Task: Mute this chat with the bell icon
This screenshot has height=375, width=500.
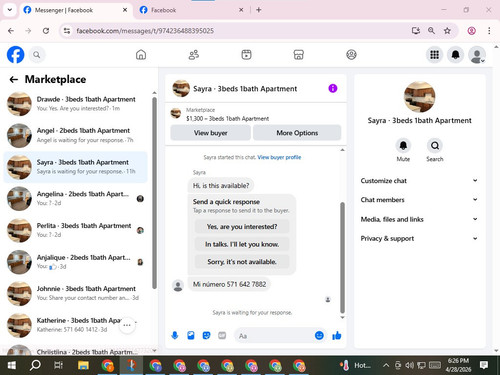Action: tap(403, 146)
